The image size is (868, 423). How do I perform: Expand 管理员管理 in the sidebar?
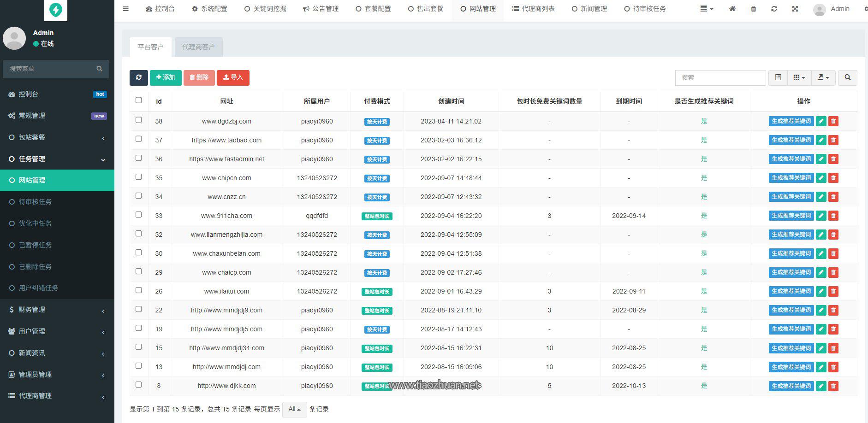click(57, 375)
